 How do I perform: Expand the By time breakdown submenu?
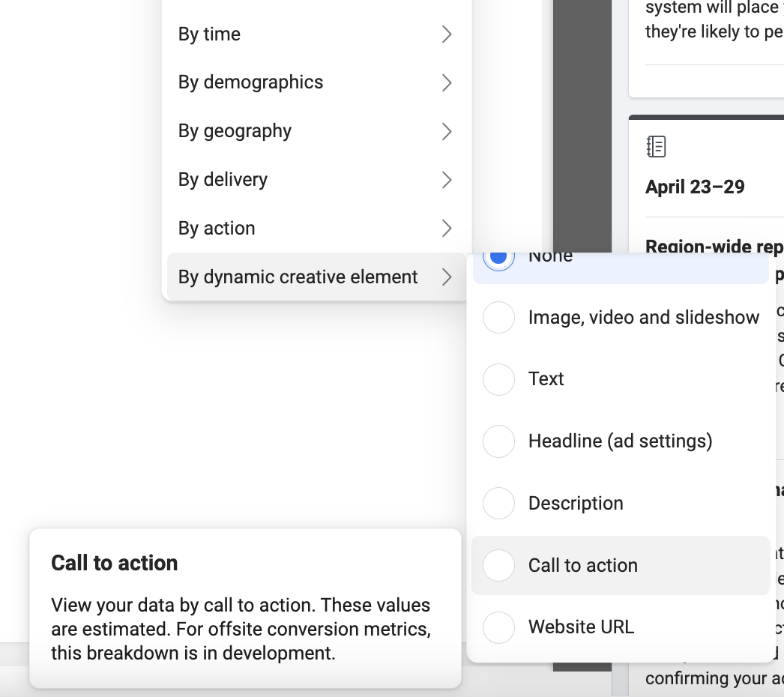coord(316,34)
